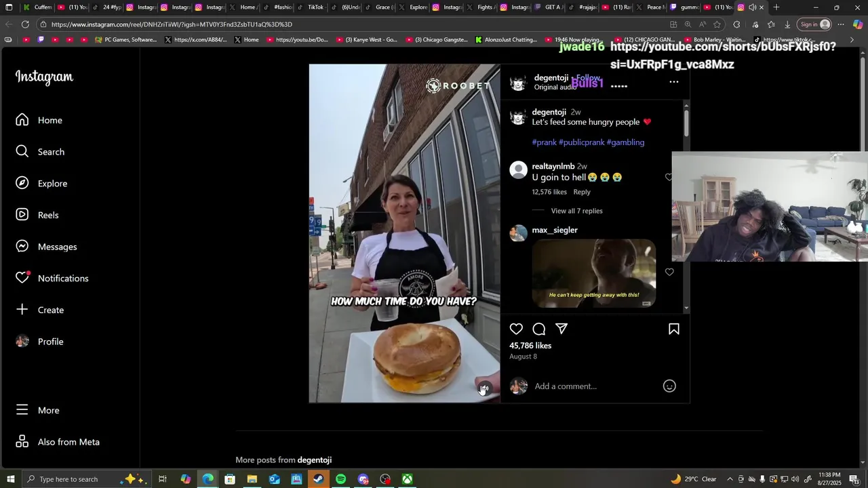The height and width of the screenshot is (488, 868).
Task: Click the browser back arrow
Action: [x=9, y=24]
